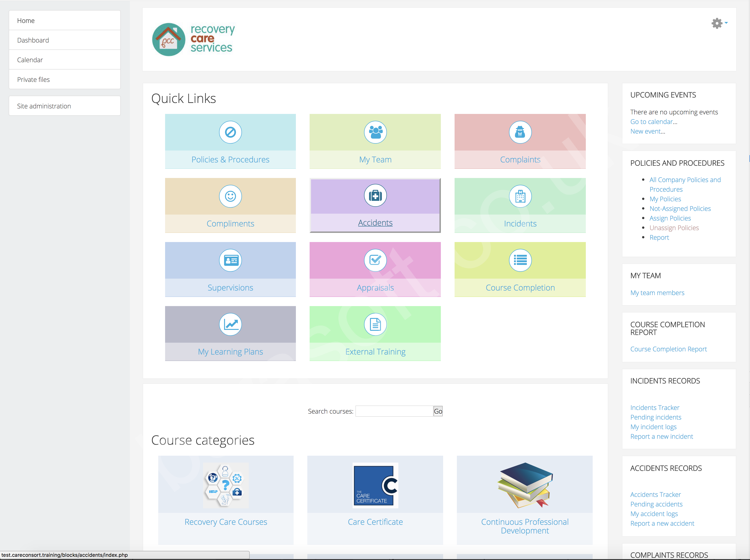750x560 pixels.
Task: Open Care Certificate category image
Action: pos(375,485)
